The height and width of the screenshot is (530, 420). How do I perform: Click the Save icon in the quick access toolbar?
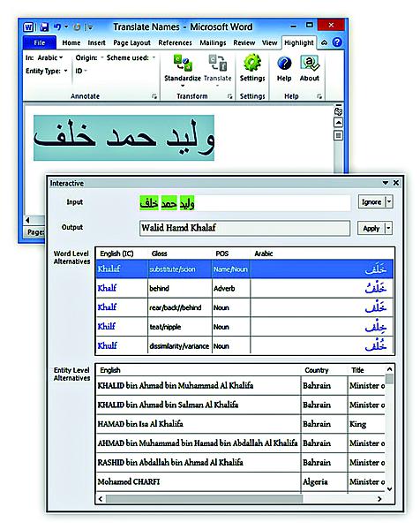(x=44, y=27)
